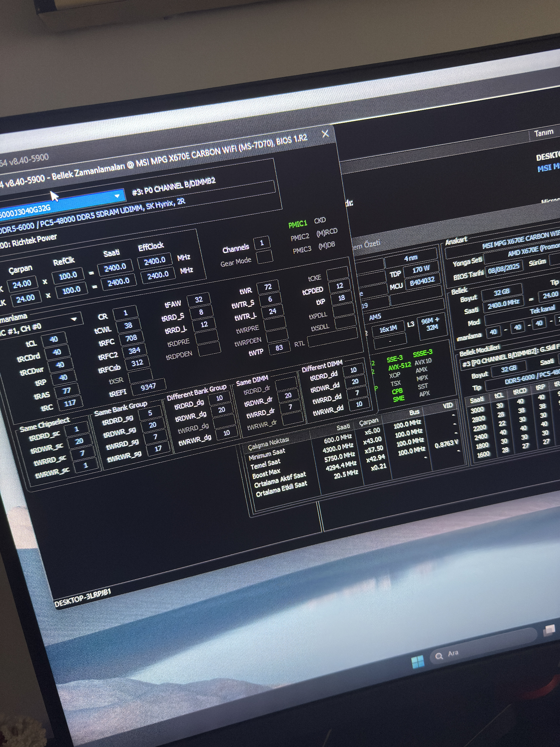Select the tRFC value field 708
Viewport: 560px width, 747px height.
click(131, 338)
